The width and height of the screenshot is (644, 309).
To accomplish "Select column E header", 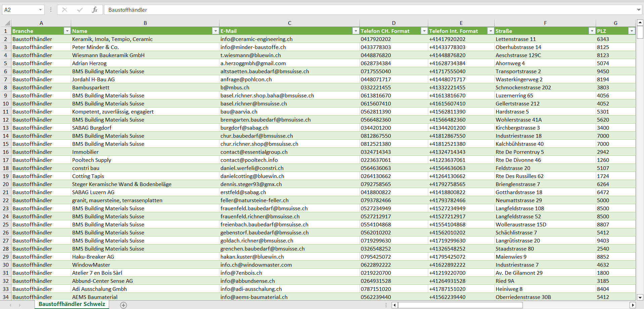I will tap(461, 23).
